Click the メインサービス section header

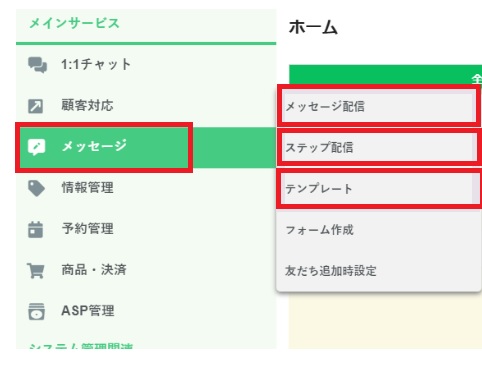pyautogui.click(x=74, y=24)
